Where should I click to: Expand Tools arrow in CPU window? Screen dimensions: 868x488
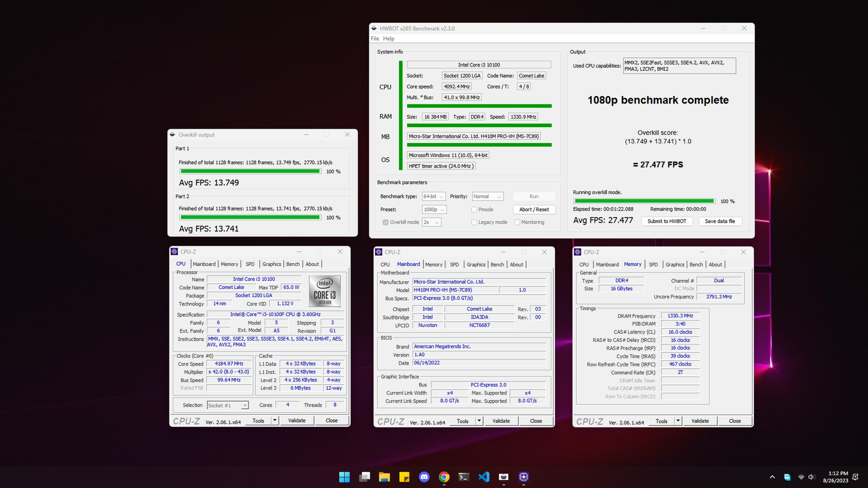coord(274,421)
